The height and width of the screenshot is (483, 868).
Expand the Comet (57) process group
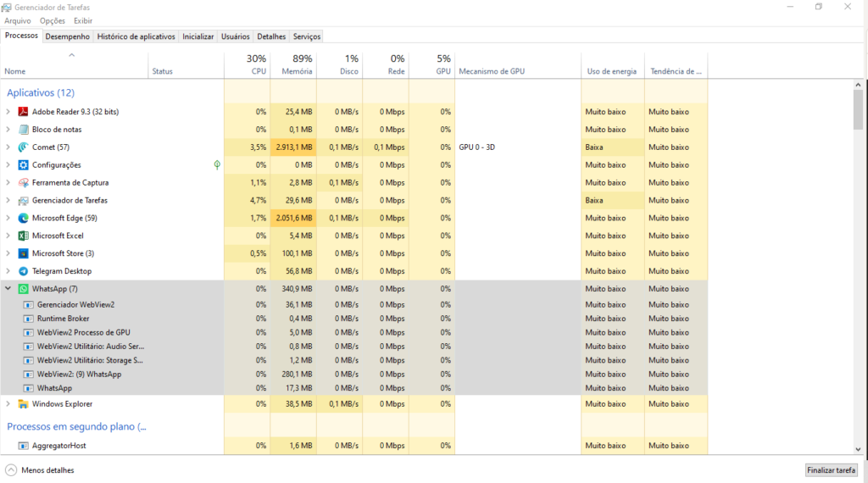coord(8,147)
